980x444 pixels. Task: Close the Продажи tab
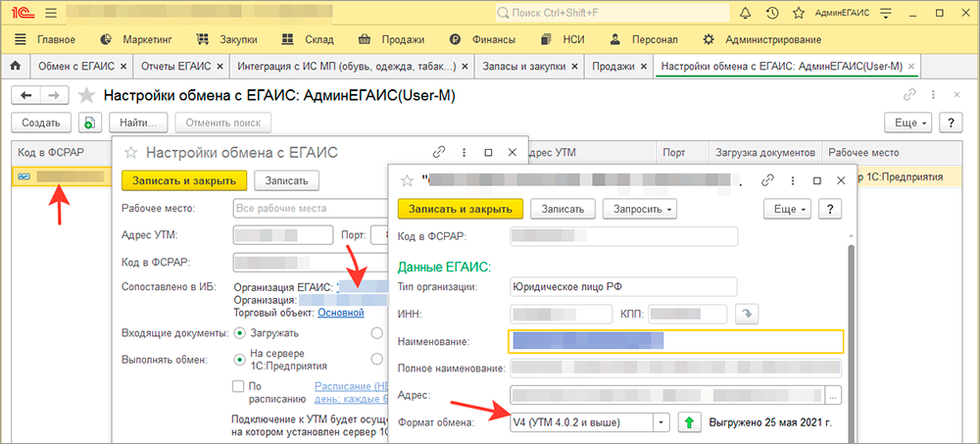642,66
